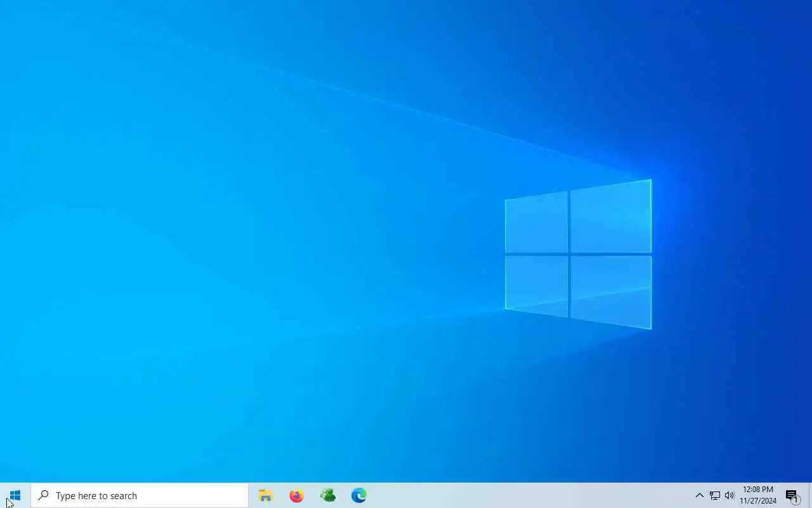Click the 'Type here to search' box

(140, 495)
